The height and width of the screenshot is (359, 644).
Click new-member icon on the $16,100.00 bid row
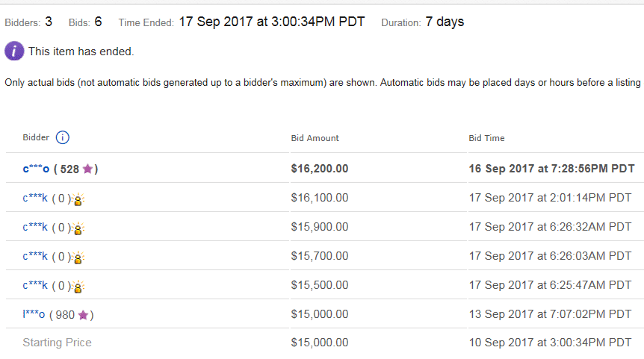[78, 199]
